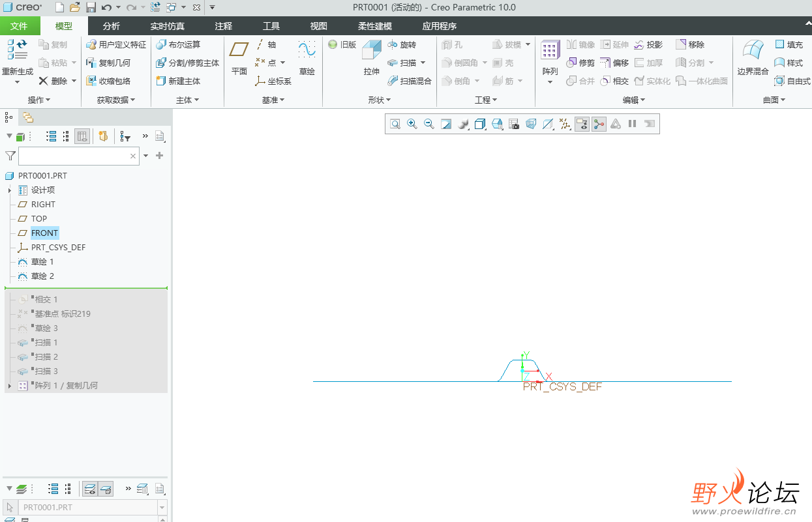Expand the Body (主体) group menu
This screenshot has height=522, width=812.
(x=187, y=100)
